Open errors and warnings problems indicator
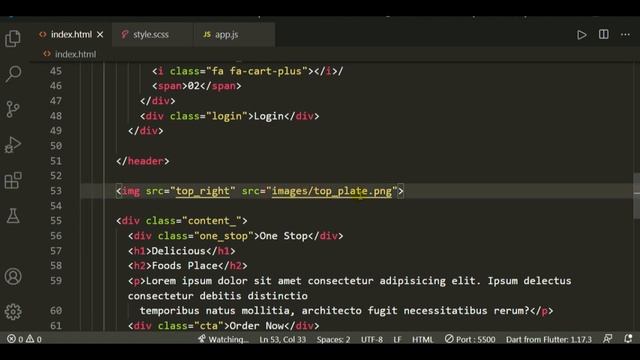 pyautogui.click(x=24, y=339)
